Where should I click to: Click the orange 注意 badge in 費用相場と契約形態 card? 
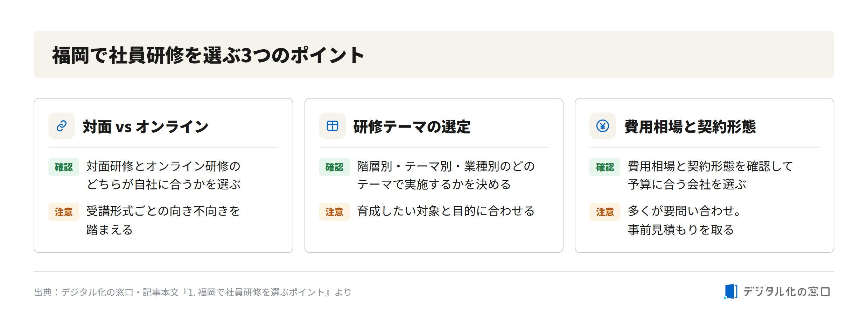point(605,212)
